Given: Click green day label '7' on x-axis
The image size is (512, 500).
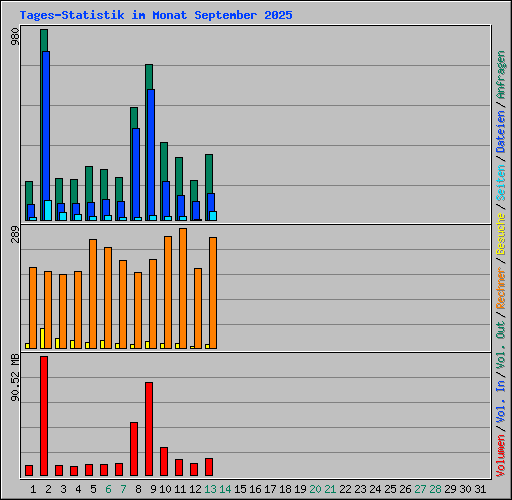Looking at the screenshot, I should (x=123, y=489).
